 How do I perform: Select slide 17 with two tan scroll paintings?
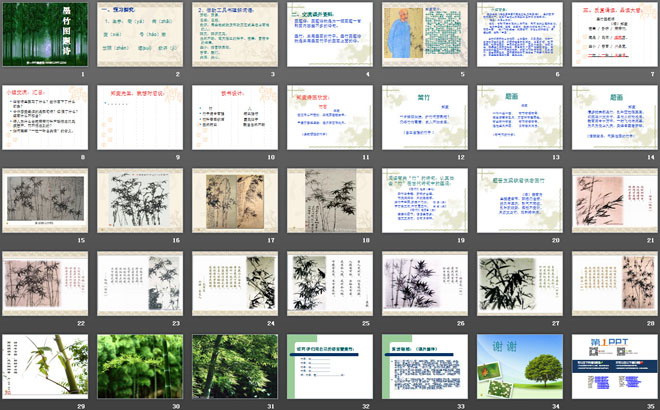(235, 200)
